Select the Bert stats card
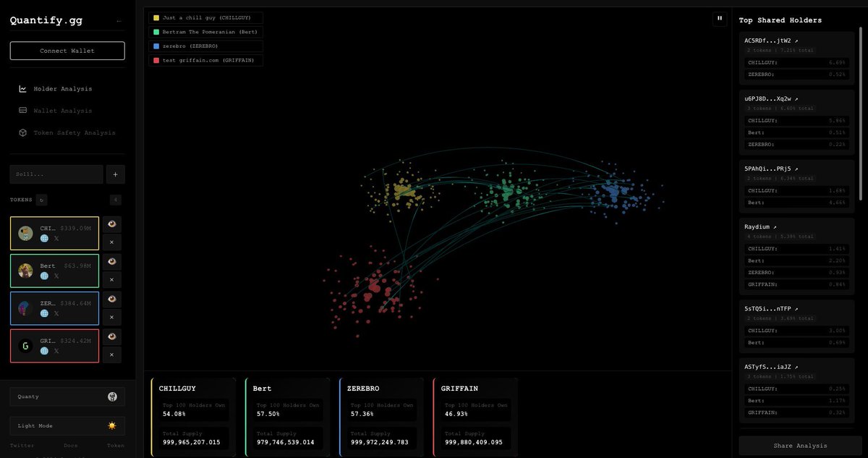Screen dimensions: 868x458 click(288, 417)
